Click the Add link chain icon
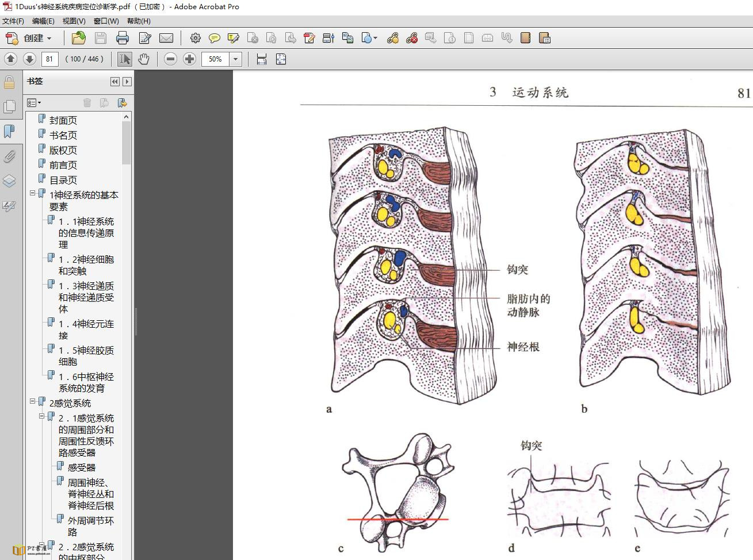This screenshot has width=753, height=560. [393, 38]
